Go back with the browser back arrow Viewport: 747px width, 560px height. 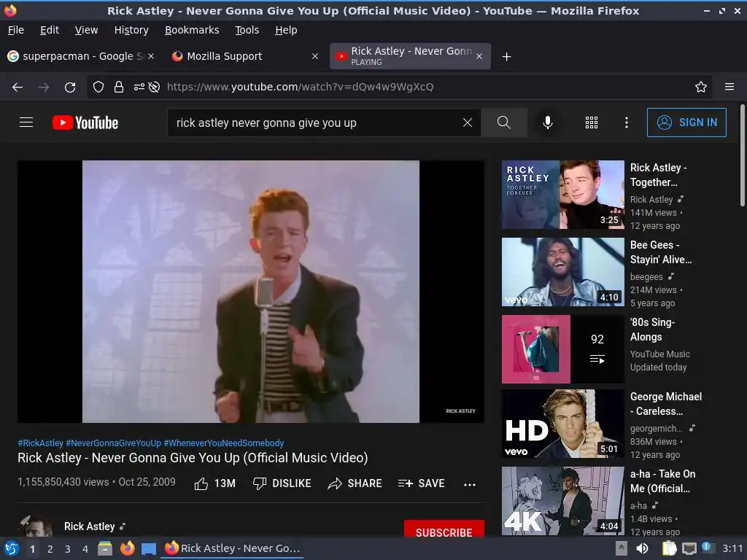click(18, 87)
